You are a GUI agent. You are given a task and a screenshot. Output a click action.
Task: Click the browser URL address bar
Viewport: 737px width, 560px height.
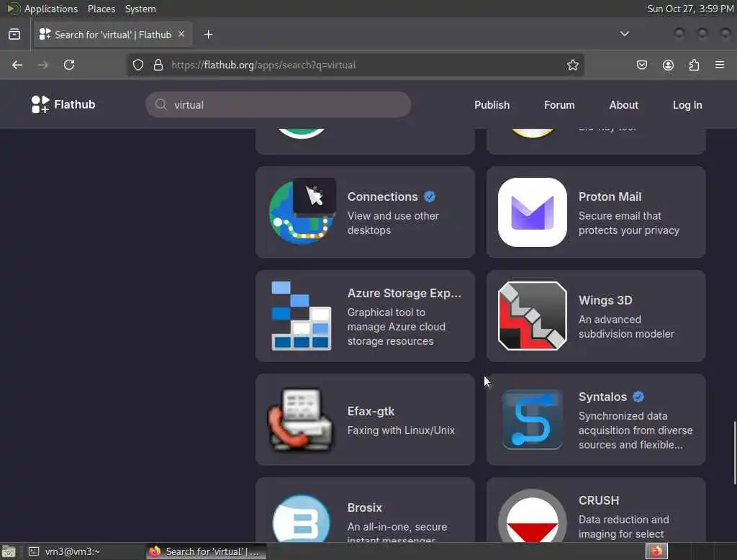[x=356, y=65]
